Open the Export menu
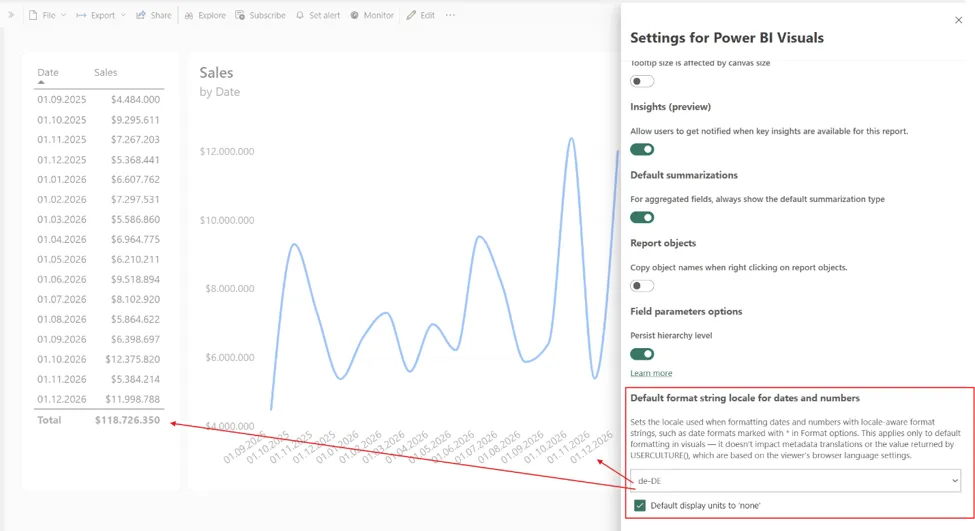975x531 pixels. pyautogui.click(x=101, y=15)
